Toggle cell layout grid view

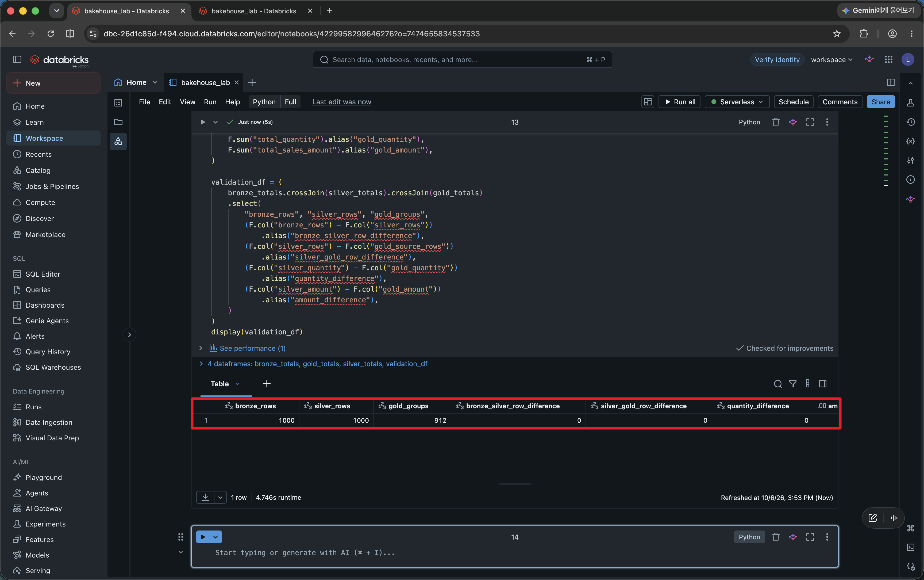648,102
